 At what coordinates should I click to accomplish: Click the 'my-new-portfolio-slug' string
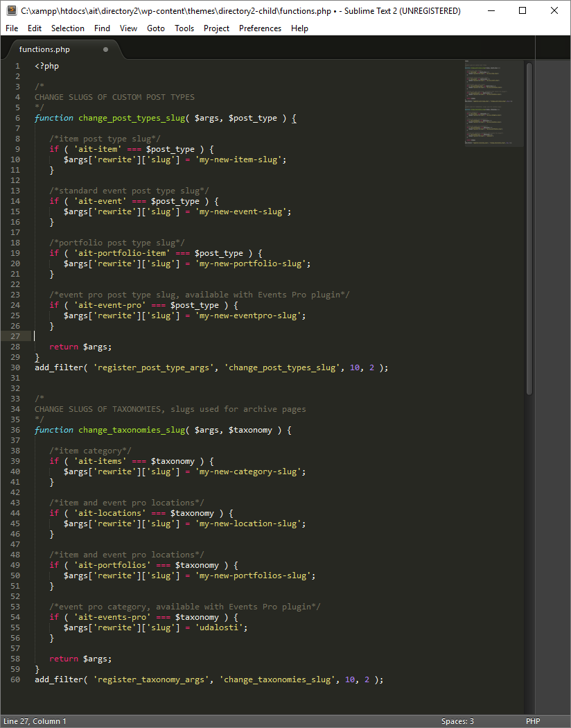(250, 263)
